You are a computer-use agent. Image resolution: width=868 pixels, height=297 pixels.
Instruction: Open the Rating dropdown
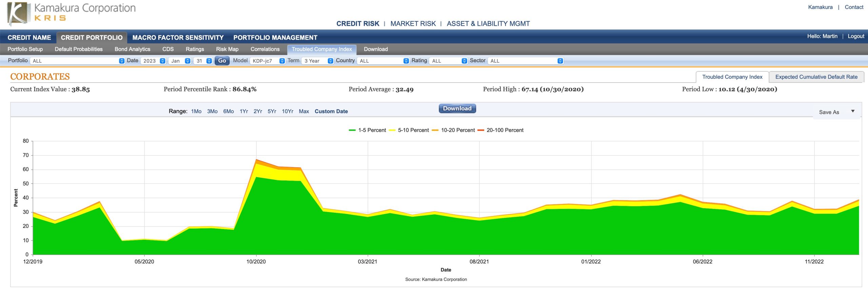(x=448, y=61)
